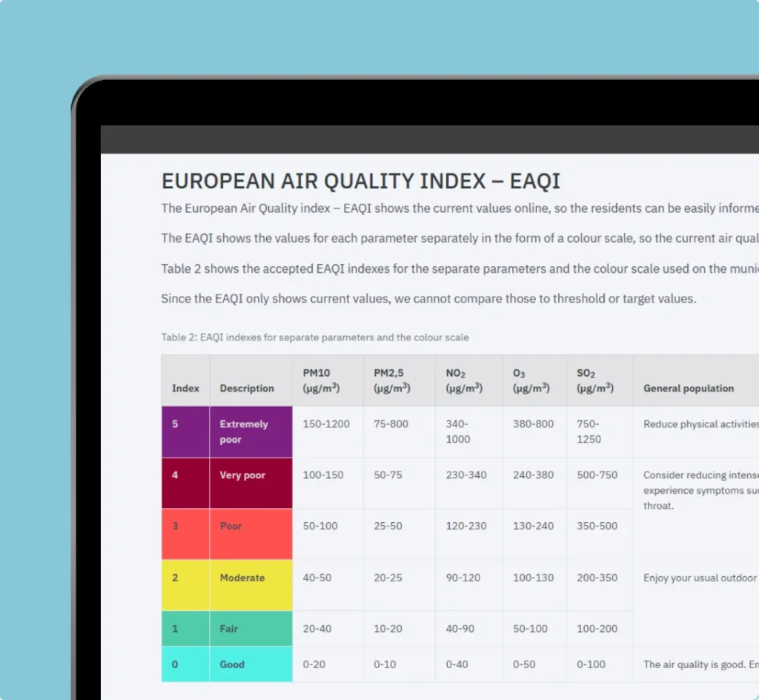759x700 pixels.
Task: Click the PM2,5 column header
Action: (392, 380)
